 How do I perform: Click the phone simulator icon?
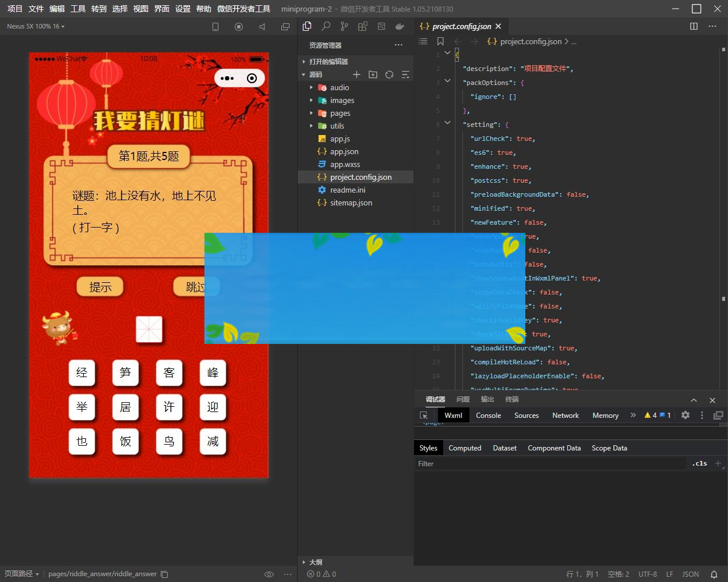215,26
